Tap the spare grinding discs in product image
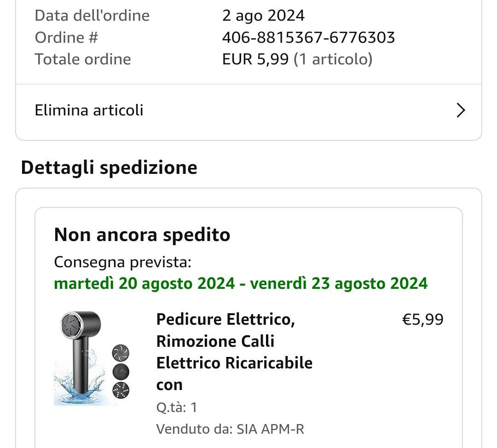 [121, 372]
